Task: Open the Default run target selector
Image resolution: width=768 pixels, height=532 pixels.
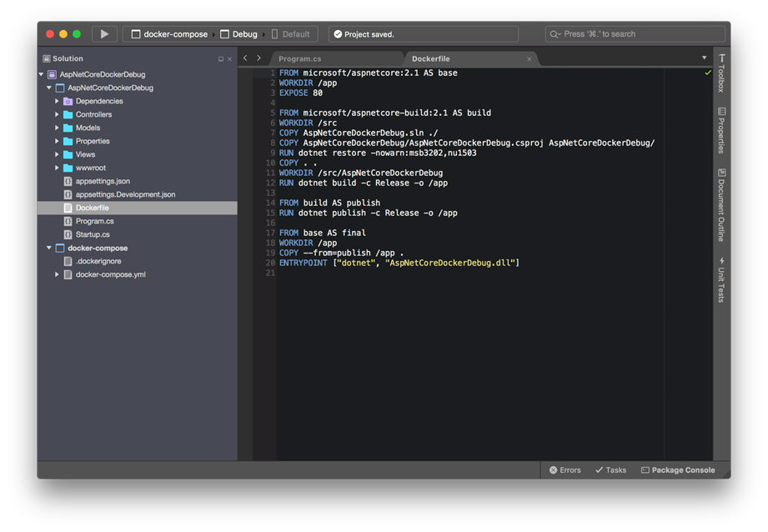Action: coord(290,34)
